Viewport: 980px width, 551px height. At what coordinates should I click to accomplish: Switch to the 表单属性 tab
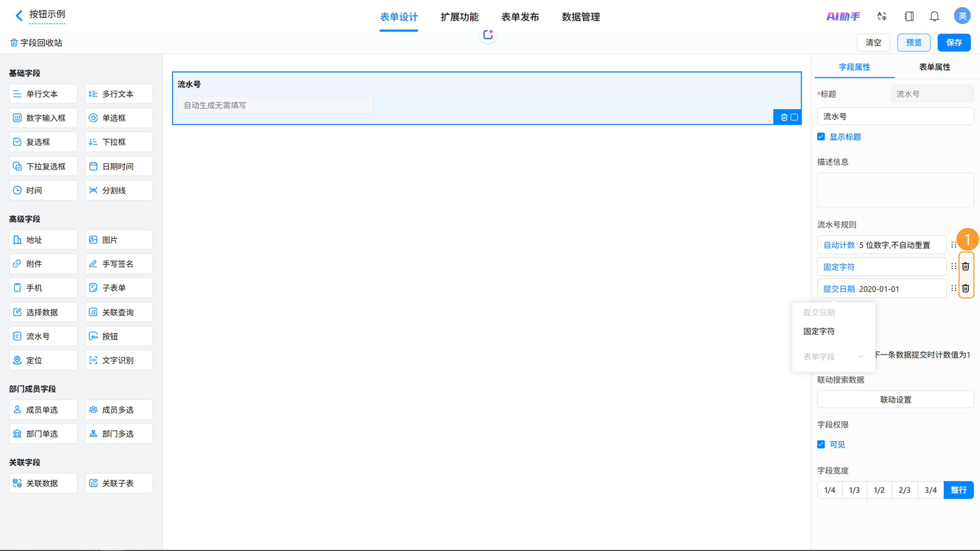click(934, 67)
